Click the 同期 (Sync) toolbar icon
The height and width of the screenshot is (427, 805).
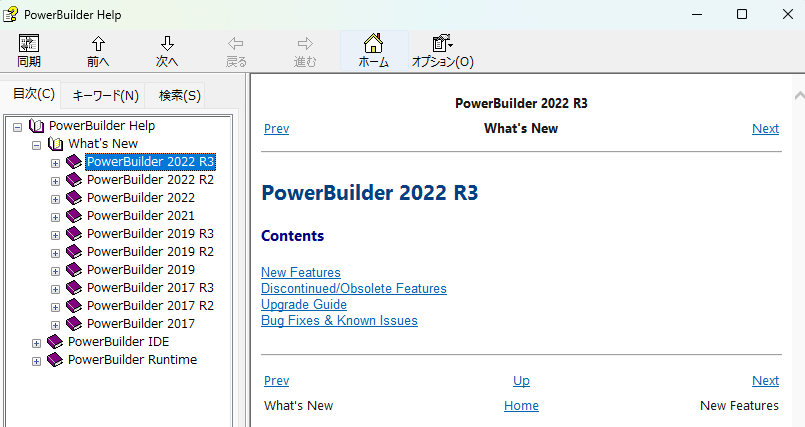point(29,45)
